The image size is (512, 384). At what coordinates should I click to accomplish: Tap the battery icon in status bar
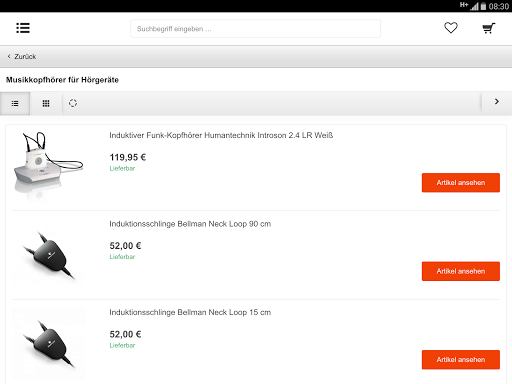(x=483, y=6)
